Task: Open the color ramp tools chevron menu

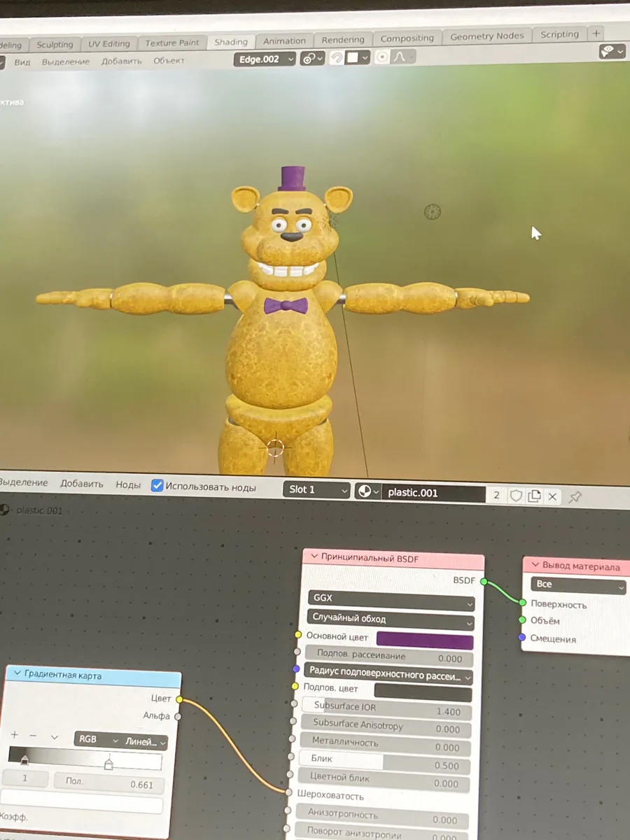Action: [x=55, y=737]
